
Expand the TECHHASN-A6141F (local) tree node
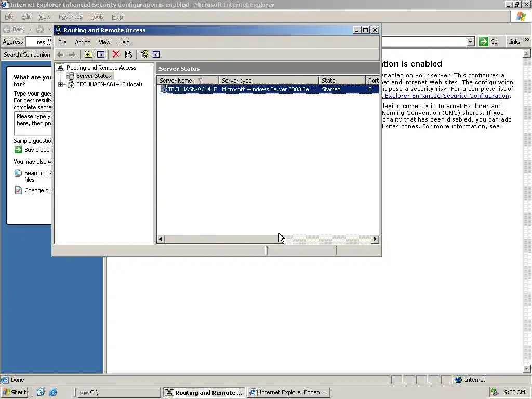point(60,84)
